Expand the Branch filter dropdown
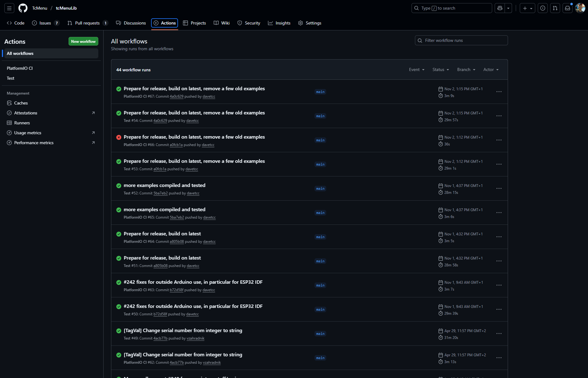The image size is (588, 378). pyautogui.click(x=466, y=70)
